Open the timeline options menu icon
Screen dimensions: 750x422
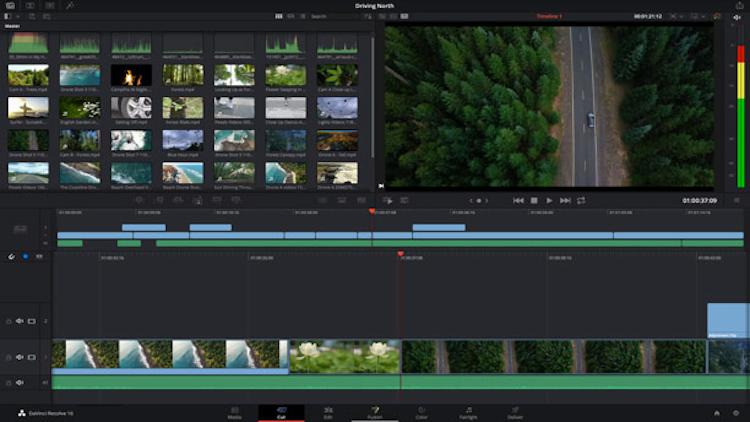click(737, 200)
